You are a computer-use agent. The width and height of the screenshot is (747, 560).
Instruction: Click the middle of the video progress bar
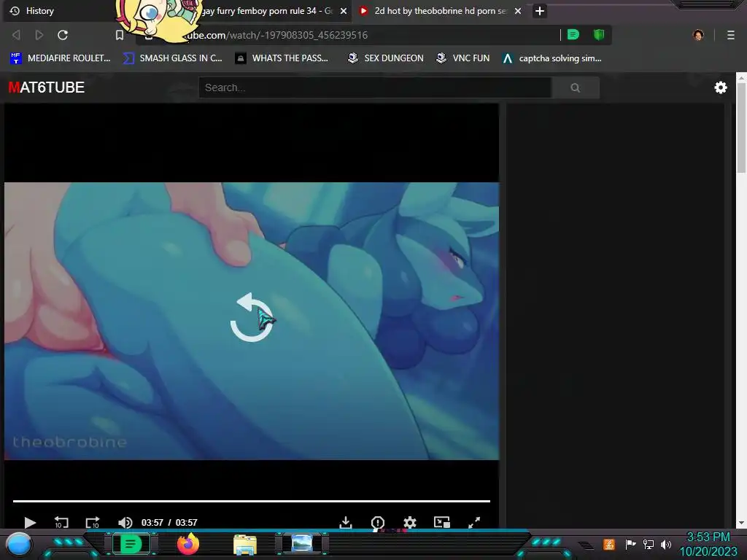click(252, 501)
